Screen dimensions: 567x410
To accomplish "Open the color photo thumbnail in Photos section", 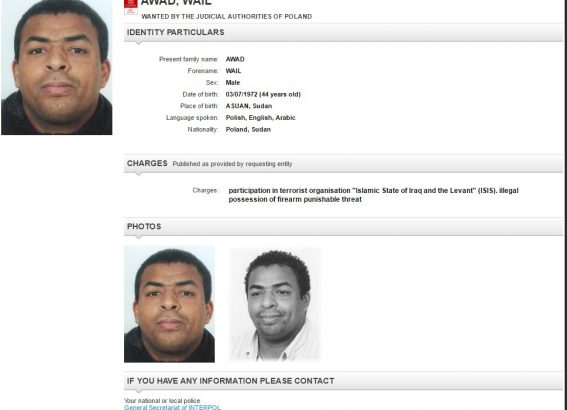I will tap(169, 304).
